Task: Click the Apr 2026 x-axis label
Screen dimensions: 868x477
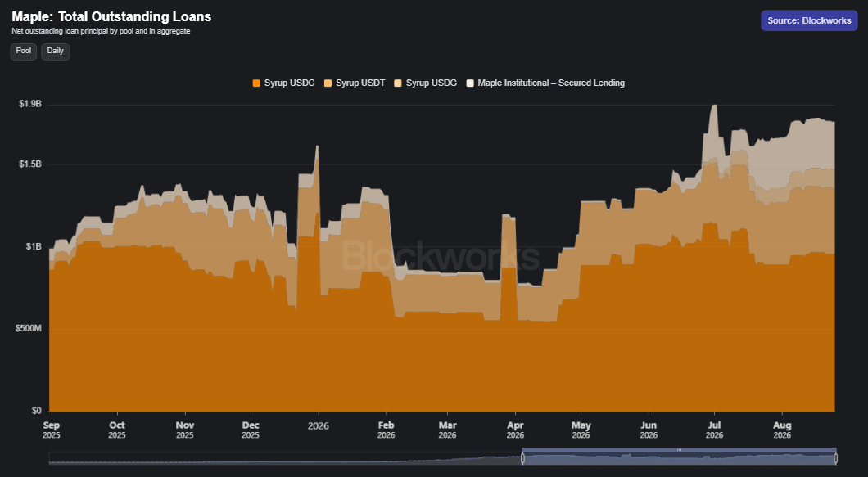Action: click(515, 430)
